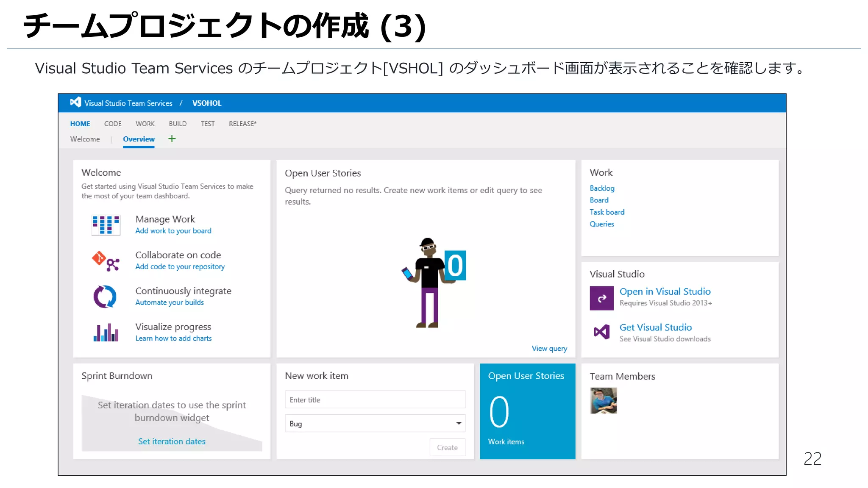
Task: Click the Get Visual Studio logo icon
Action: tap(601, 332)
